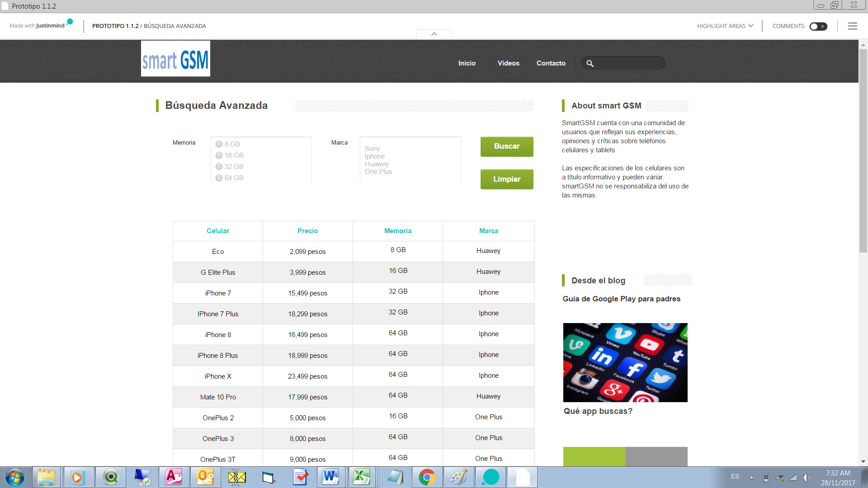Click the 17,999 pesos price cell
868x488 pixels.
(308, 397)
